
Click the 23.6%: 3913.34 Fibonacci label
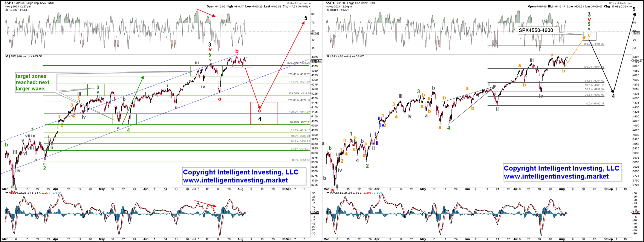300,149
